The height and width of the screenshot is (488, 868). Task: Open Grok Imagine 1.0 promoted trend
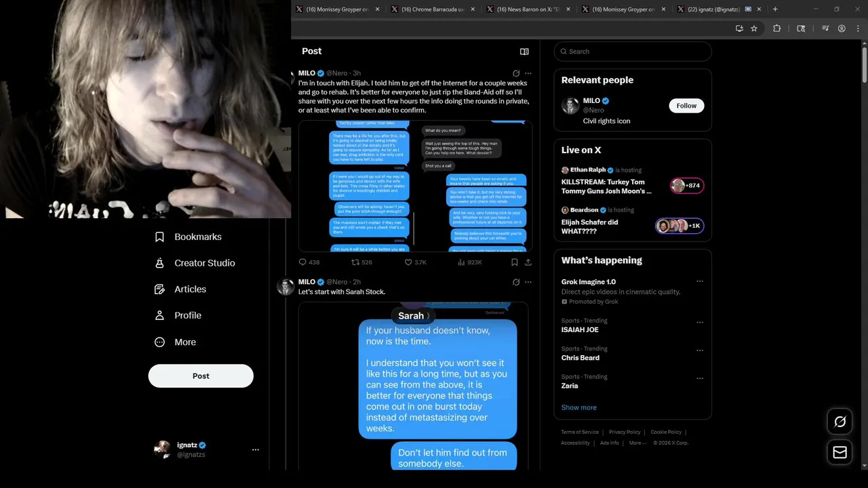click(x=589, y=282)
